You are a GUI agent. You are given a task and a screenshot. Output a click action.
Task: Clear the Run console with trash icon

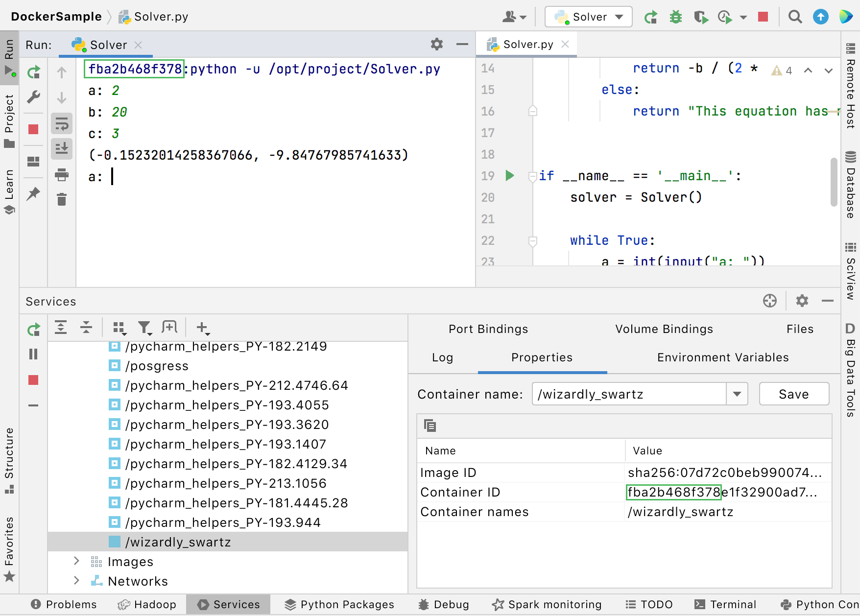pyautogui.click(x=61, y=199)
